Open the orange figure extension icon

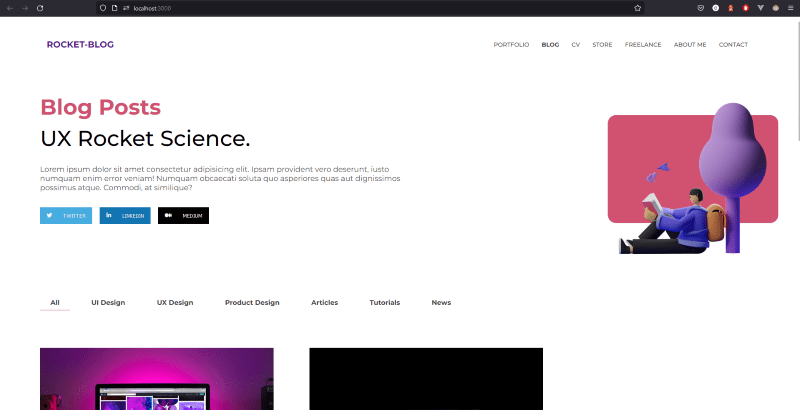tap(731, 8)
